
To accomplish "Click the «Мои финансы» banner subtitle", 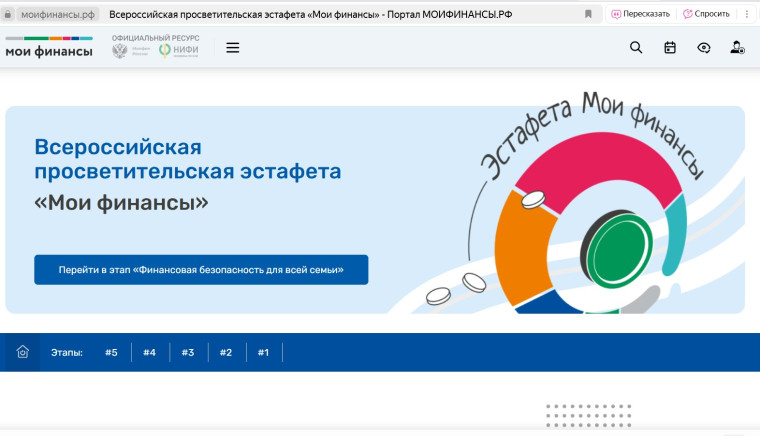I will click(121, 202).
